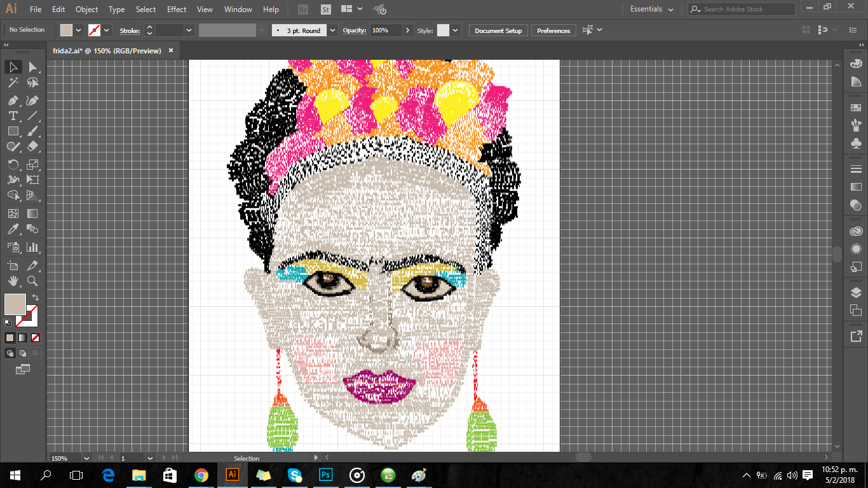Launch Adobe Bridge via Br button
Image resolution: width=868 pixels, height=488 pixels.
point(304,10)
